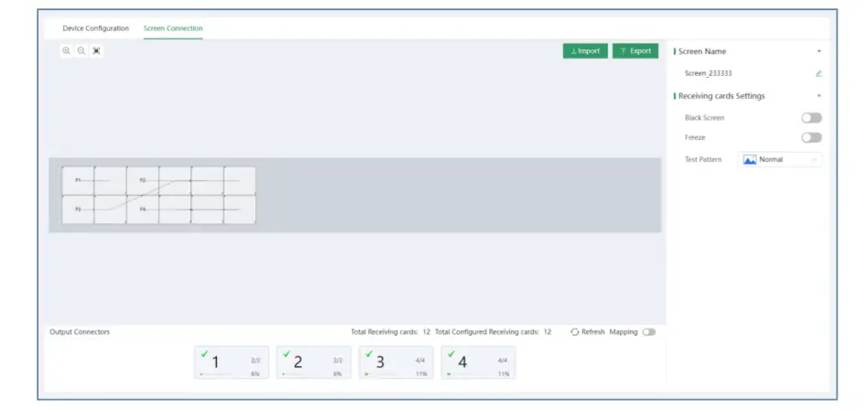
Task: Click the Export button
Action: [635, 51]
